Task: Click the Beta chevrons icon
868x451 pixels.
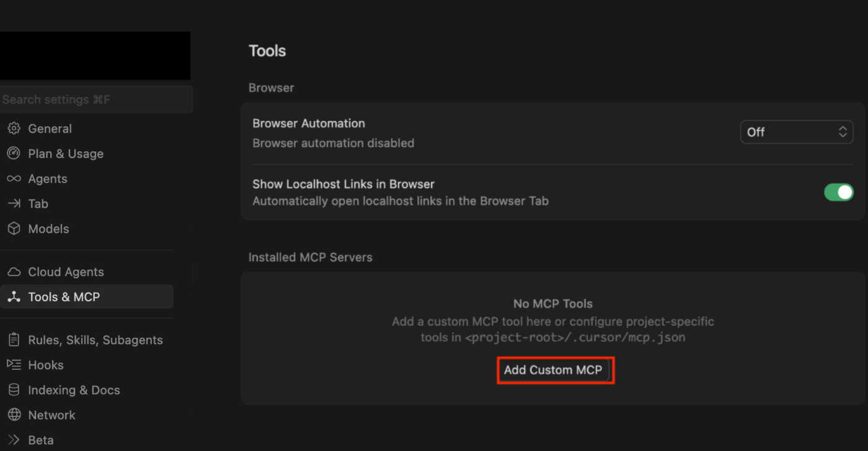Action: pos(14,440)
